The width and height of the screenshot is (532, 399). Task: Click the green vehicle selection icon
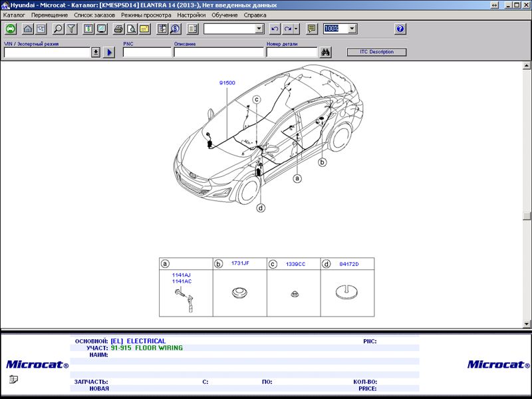(11, 29)
